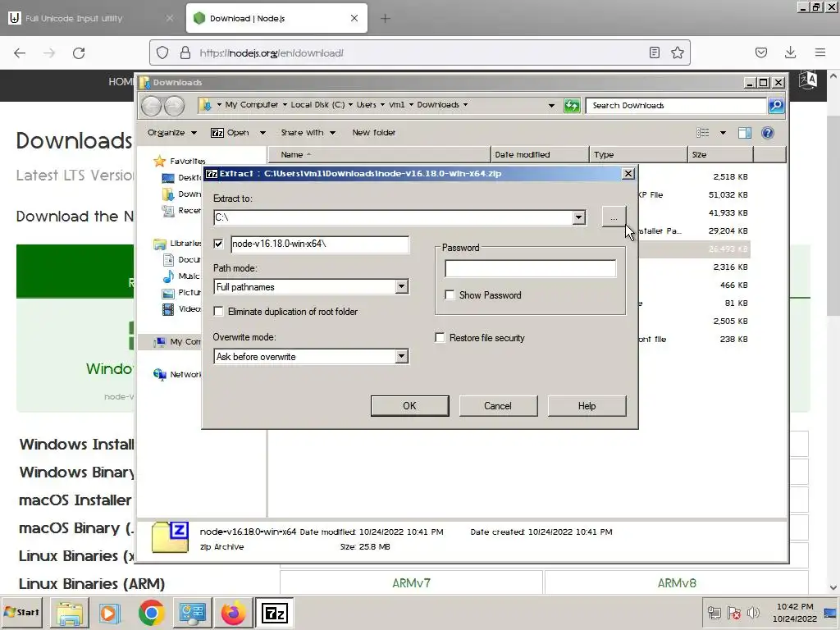The height and width of the screenshot is (630, 840).
Task: Open the Share with menu
Action: 308,133
